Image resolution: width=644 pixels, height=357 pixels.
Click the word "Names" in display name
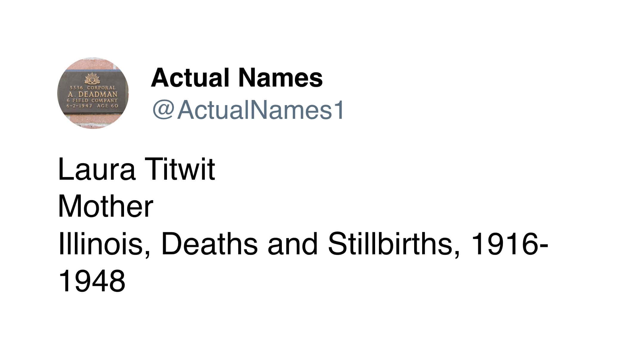coord(280,78)
